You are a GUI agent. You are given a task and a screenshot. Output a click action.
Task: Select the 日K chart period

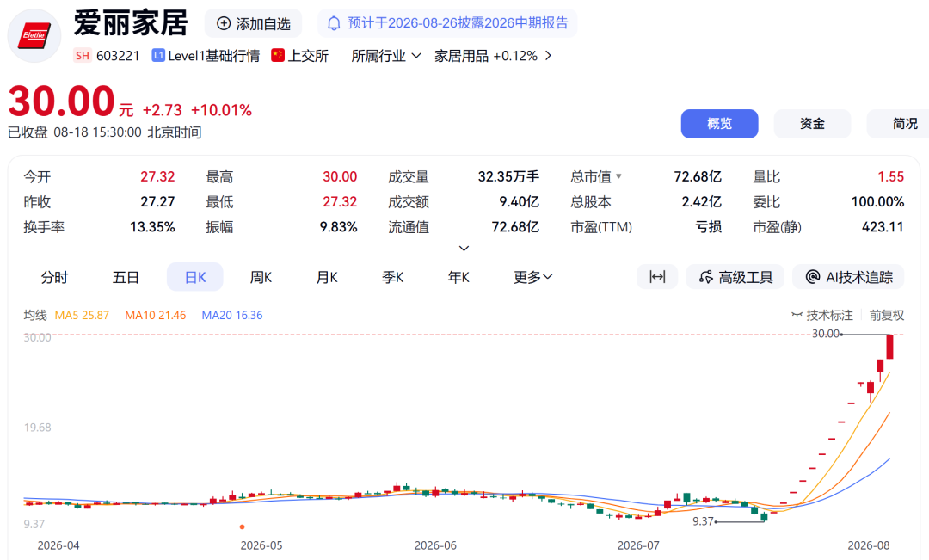(195, 277)
